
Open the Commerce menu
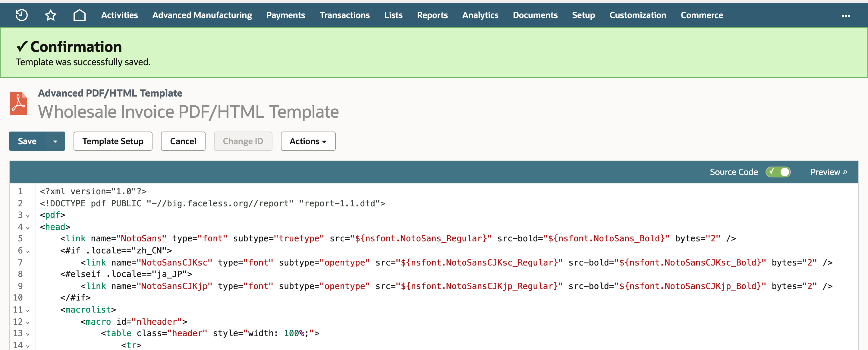tap(702, 15)
